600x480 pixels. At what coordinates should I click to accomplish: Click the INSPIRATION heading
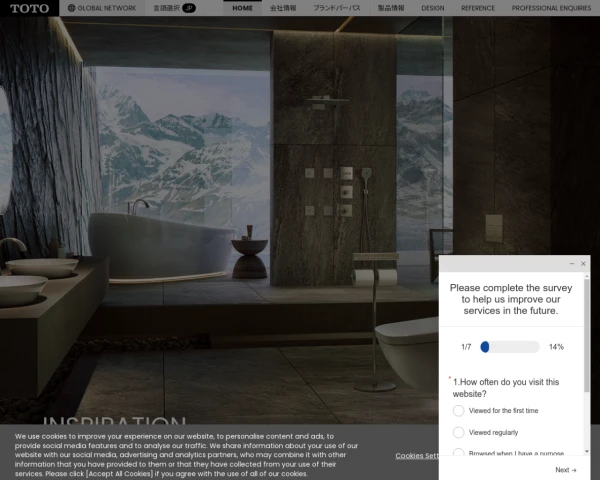point(114,420)
